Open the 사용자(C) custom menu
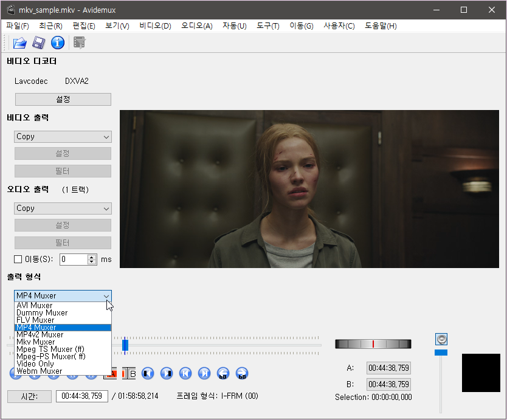 click(x=339, y=26)
